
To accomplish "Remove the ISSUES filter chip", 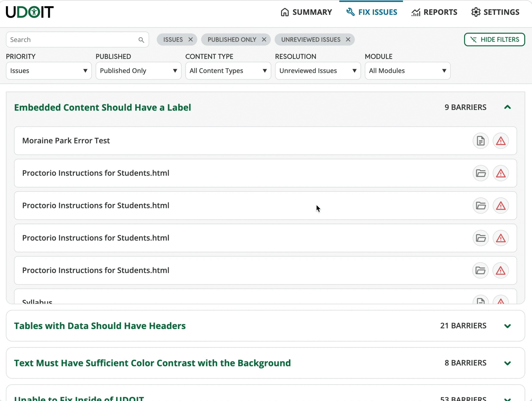I will [x=191, y=39].
